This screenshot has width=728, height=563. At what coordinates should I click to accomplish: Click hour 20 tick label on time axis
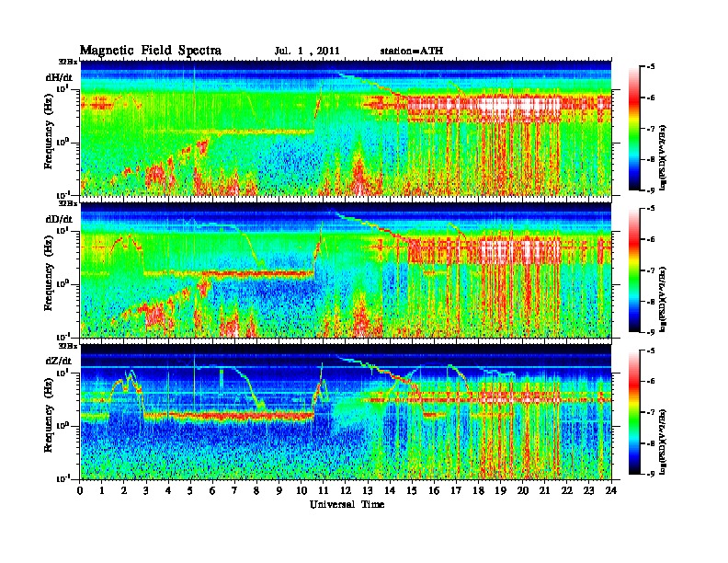[523, 490]
